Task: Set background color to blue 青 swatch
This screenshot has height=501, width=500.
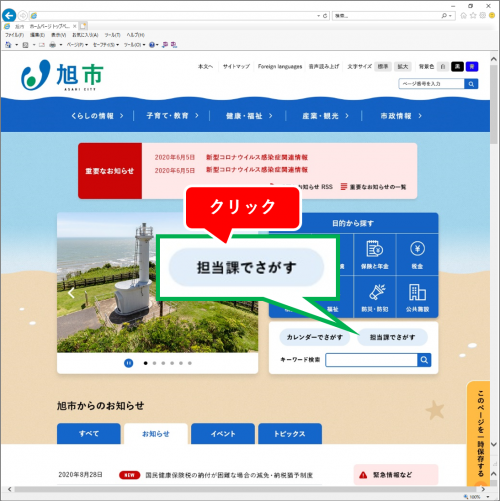Action: click(472, 67)
